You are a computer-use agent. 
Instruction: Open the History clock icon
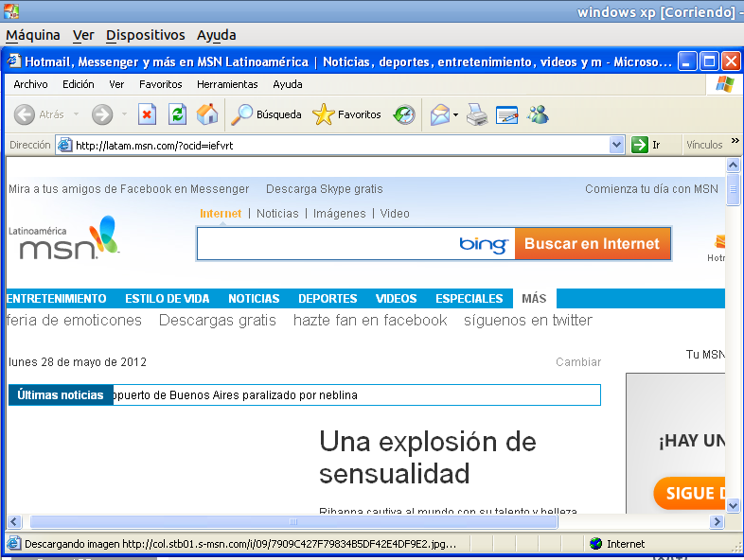click(404, 114)
